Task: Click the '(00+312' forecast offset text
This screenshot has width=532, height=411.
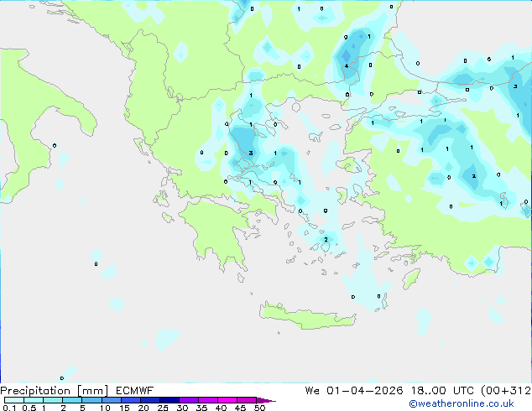Action: (506, 391)
